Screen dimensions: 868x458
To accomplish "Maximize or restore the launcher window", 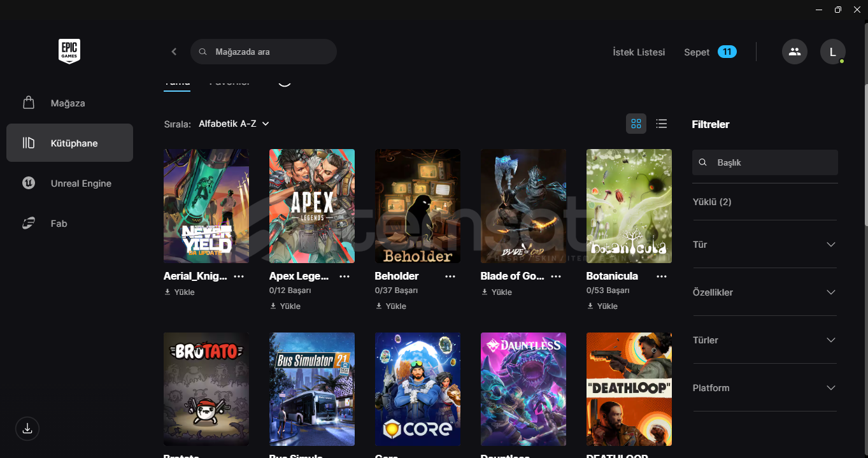I will click(838, 10).
